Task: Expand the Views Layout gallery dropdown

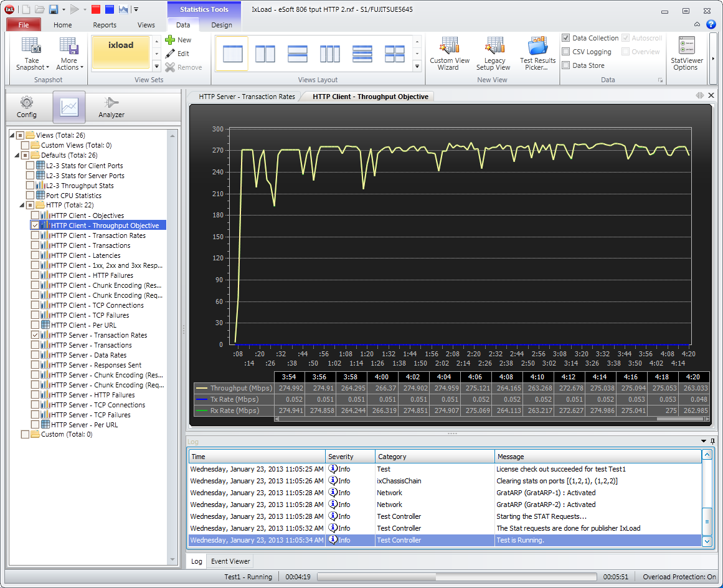Action: point(417,67)
